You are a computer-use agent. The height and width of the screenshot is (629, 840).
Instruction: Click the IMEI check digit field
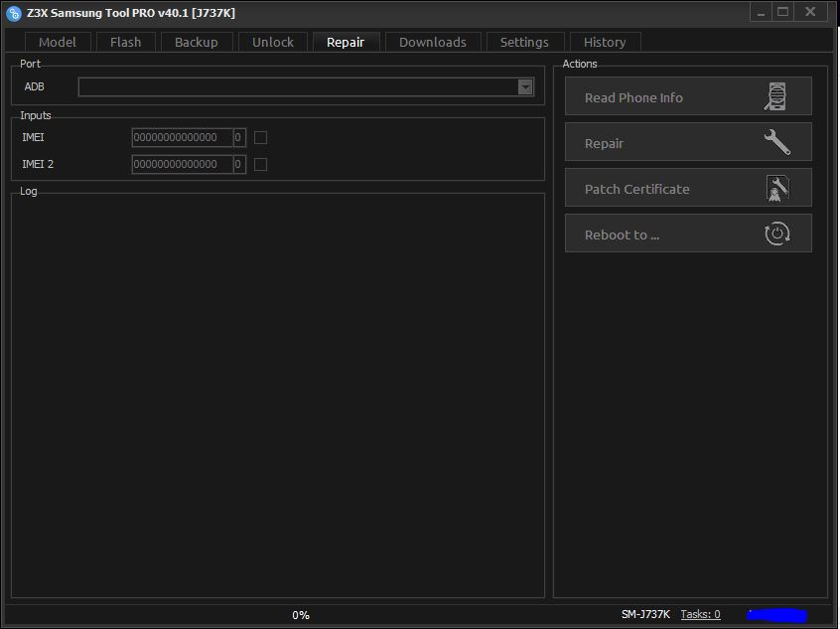[239, 137]
